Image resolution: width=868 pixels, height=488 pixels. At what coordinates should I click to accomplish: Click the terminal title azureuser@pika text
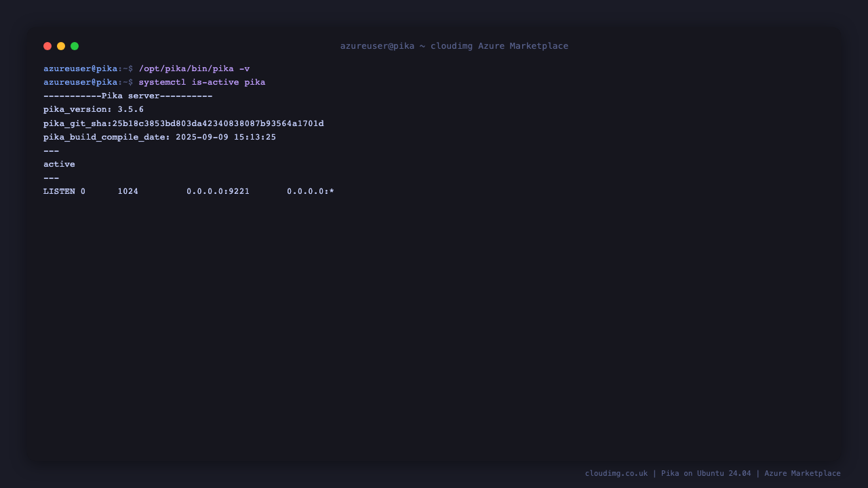pyautogui.click(x=377, y=46)
